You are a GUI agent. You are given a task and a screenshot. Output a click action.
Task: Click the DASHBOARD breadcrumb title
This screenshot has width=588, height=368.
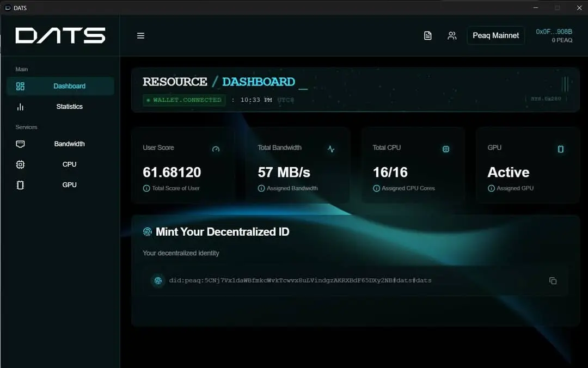click(x=259, y=82)
